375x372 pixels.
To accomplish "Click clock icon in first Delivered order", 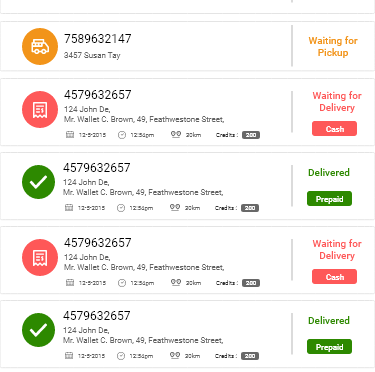I will [121, 208].
